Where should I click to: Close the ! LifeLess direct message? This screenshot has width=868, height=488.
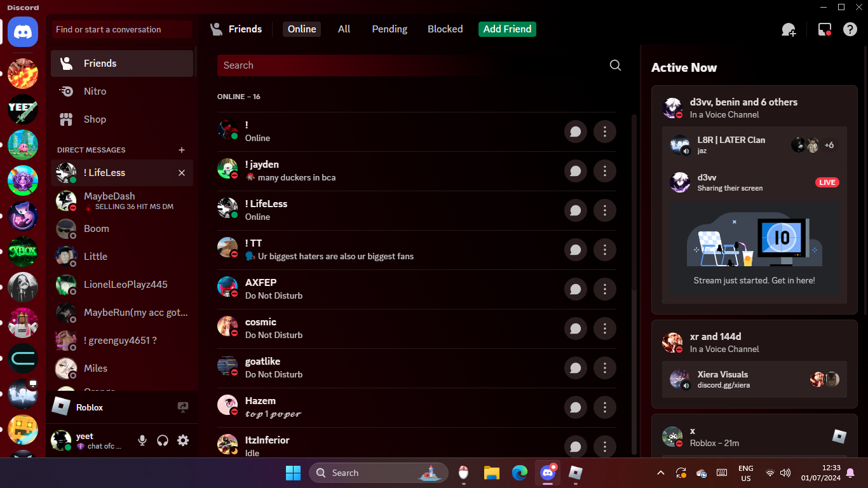tap(182, 173)
